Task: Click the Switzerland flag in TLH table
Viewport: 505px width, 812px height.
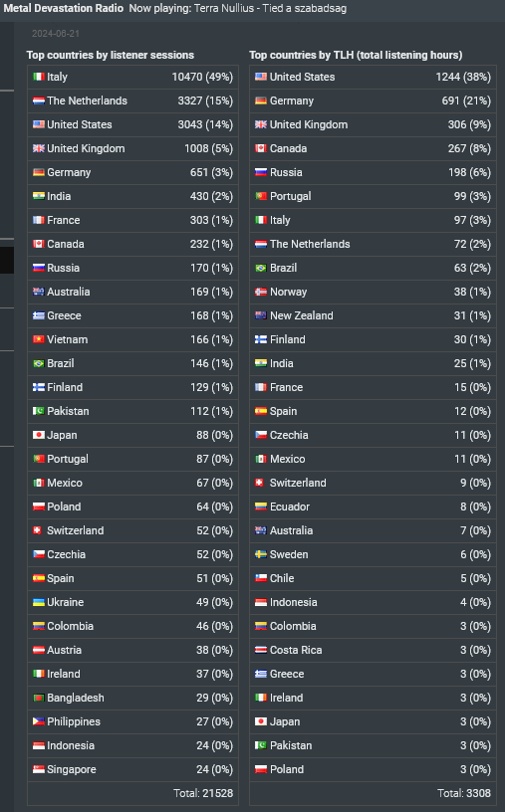Action: tap(261, 483)
